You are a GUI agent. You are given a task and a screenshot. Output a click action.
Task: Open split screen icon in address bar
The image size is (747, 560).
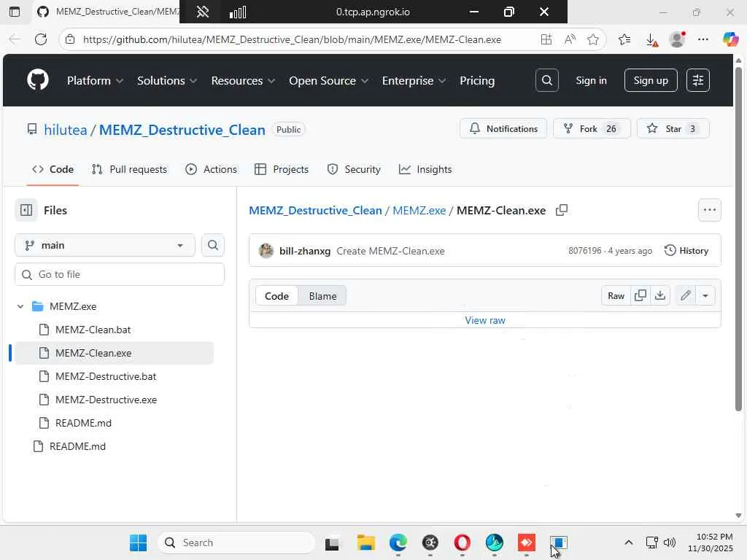coord(546,39)
